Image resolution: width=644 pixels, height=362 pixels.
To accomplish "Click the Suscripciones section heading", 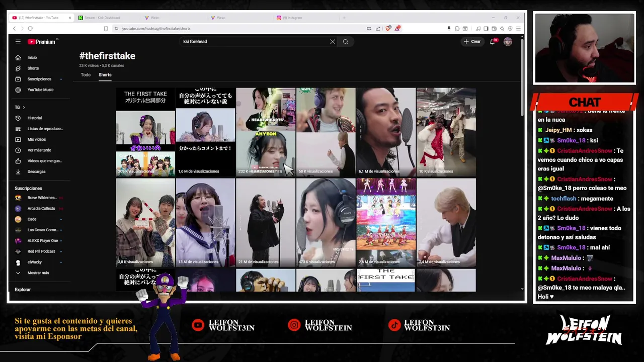I will (28, 189).
